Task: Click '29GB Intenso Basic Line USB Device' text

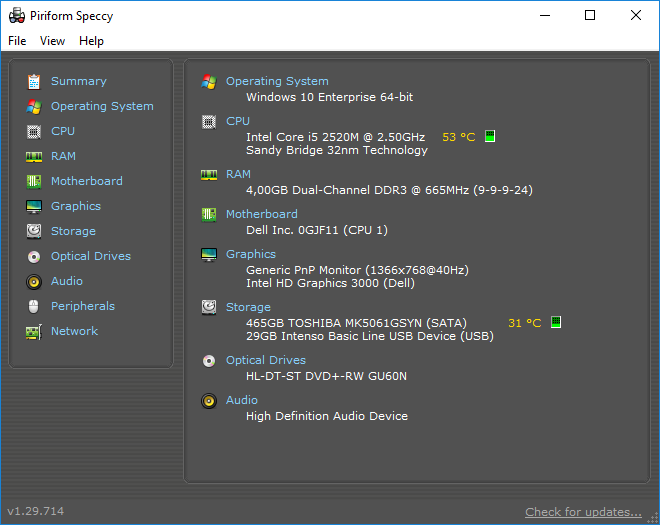Action: 370,336
